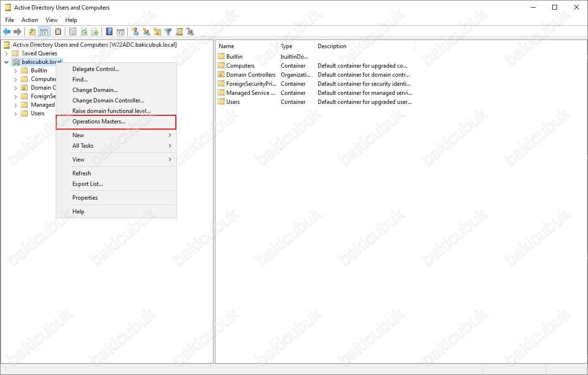Click the bakicubuk.local domain icon in tree
The image size is (588, 375).
[16, 62]
